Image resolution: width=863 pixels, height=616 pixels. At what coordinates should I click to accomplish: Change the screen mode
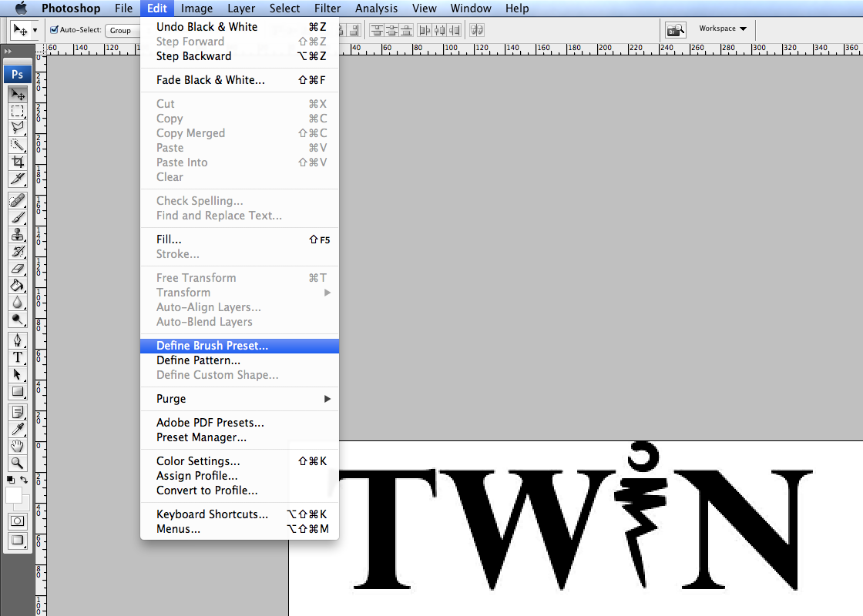18,540
